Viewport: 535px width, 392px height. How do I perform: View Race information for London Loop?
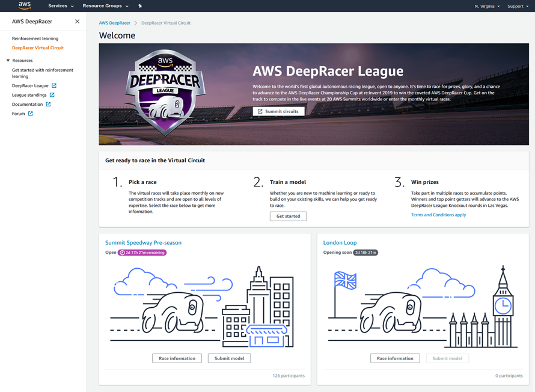395,358
